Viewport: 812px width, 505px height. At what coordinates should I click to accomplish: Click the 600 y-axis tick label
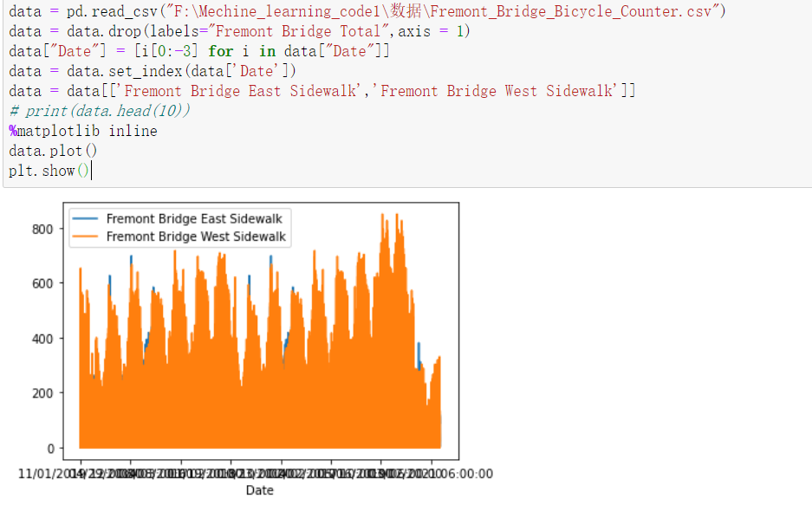click(42, 283)
